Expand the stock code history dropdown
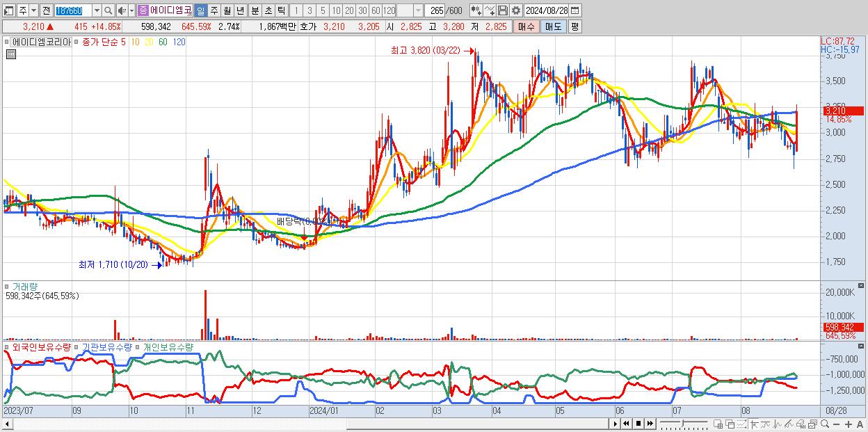Image resolution: width=868 pixels, height=432 pixels. click(97, 10)
